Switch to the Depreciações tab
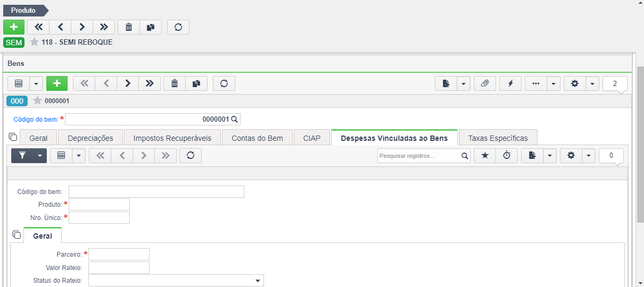 [x=90, y=138]
